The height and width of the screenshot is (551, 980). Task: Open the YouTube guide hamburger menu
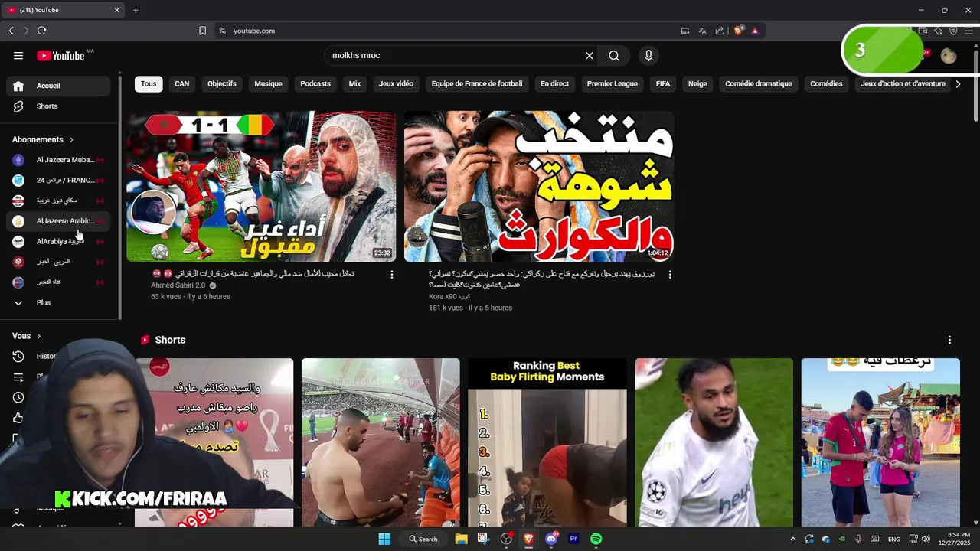click(18, 55)
